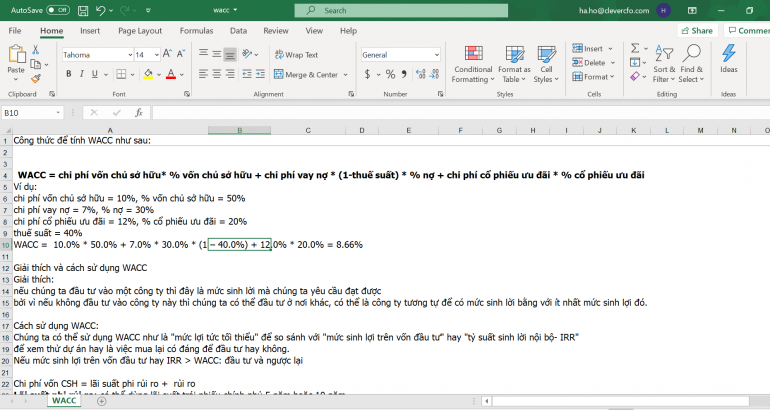Viewport: 770px width, 410px height.
Task: Open the Formulas ribbon tab
Action: point(196,31)
